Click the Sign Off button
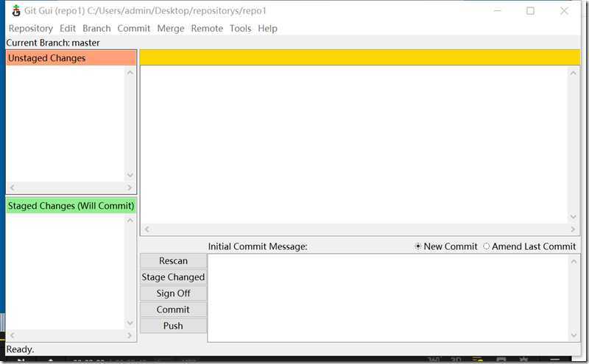 click(x=173, y=293)
